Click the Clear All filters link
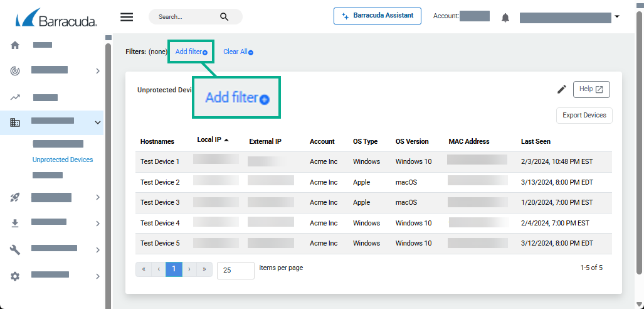Image resolution: width=644 pixels, height=309 pixels. [x=238, y=51]
